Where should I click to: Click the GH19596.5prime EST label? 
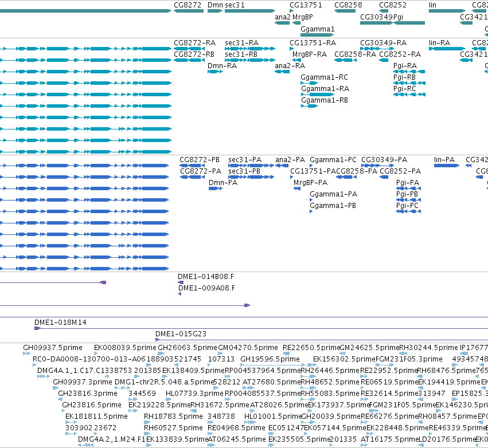[x=270, y=359]
